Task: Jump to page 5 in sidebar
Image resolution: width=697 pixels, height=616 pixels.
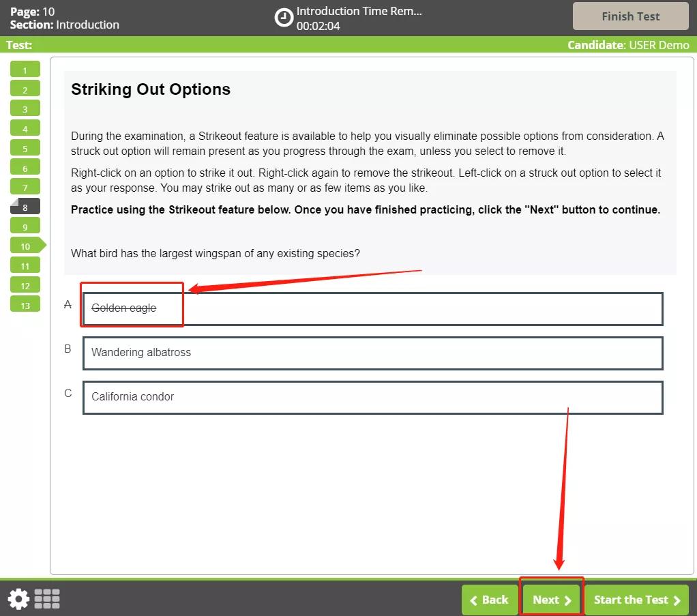Action: (25, 148)
